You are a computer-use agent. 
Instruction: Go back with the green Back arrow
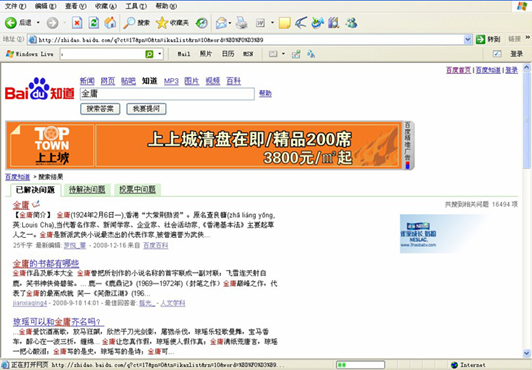11,23
